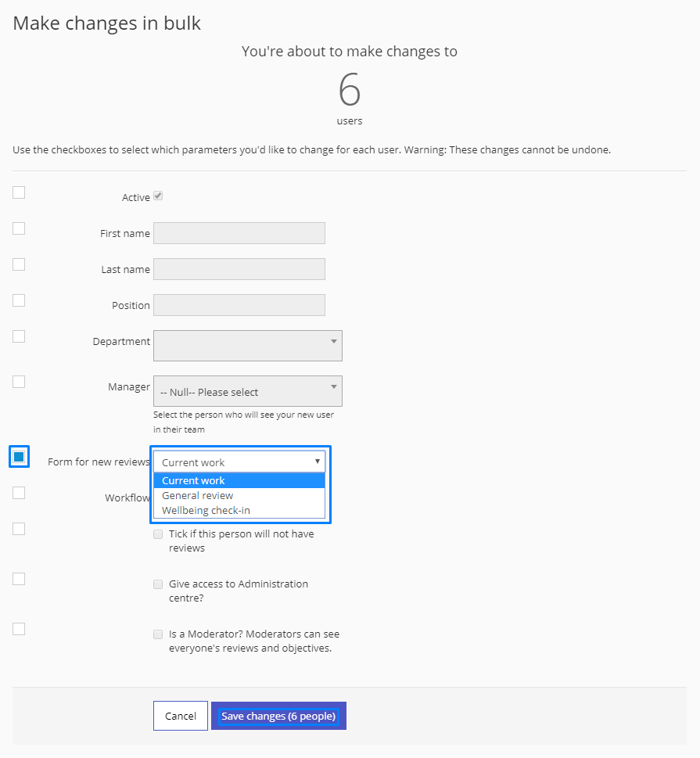700x758 pixels.
Task: Tick the Workflow change checkbox
Action: coord(19,493)
